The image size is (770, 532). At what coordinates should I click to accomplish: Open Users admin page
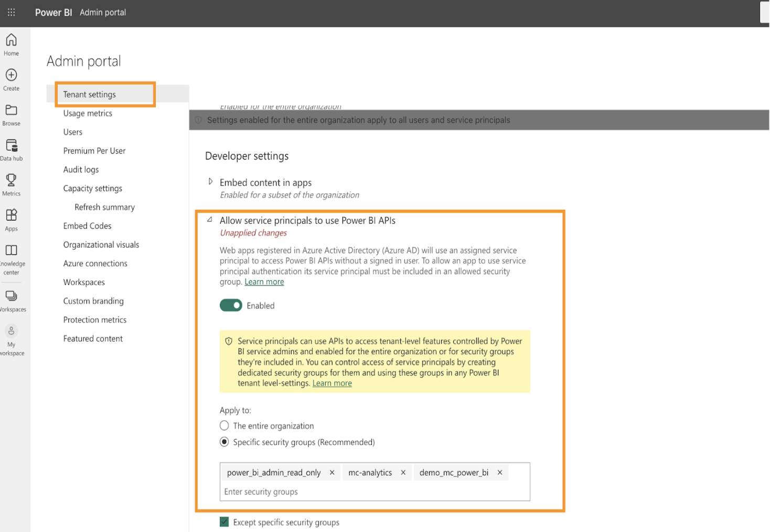click(73, 132)
